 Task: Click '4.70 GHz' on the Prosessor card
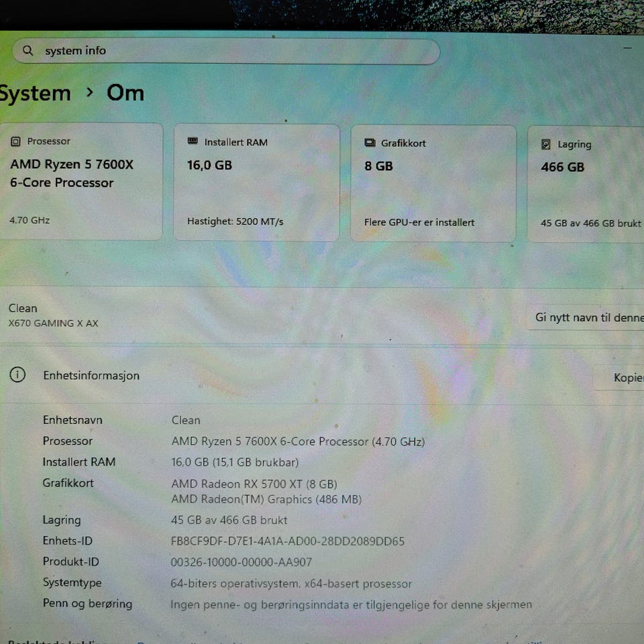[30, 220]
